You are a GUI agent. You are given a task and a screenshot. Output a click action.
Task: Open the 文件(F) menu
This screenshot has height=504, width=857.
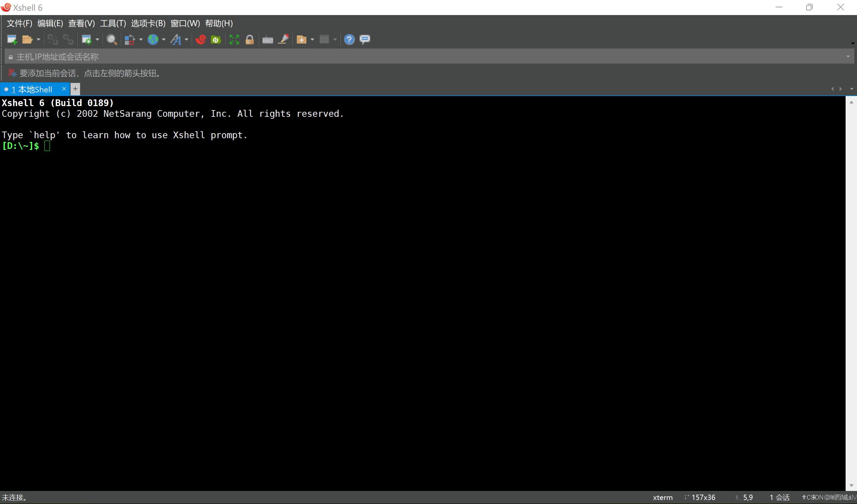(x=19, y=23)
